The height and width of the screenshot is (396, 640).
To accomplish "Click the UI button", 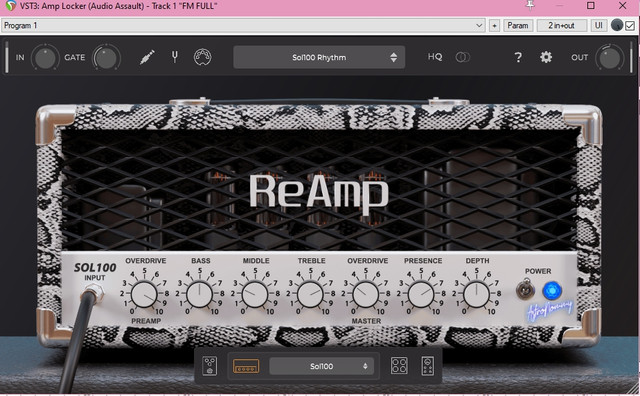I will 598,25.
